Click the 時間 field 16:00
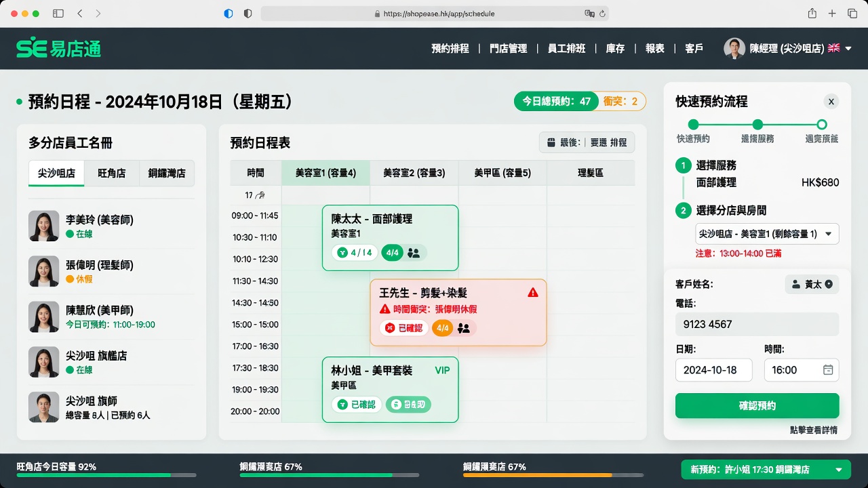The height and width of the screenshot is (488, 868). point(802,370)
